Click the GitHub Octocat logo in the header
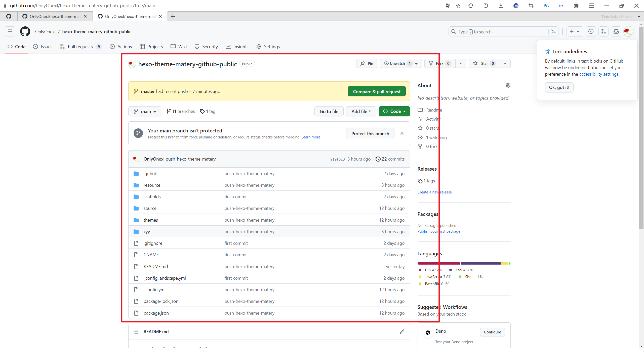The width and height of the screenshot is (644, 348). 25,31
